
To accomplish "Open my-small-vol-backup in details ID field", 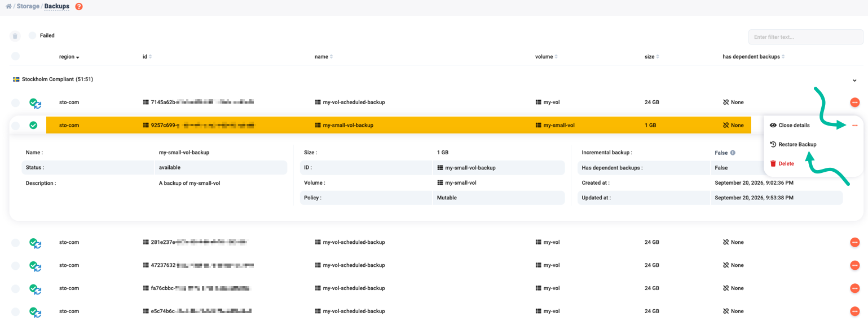I will (x=466, y=168).
